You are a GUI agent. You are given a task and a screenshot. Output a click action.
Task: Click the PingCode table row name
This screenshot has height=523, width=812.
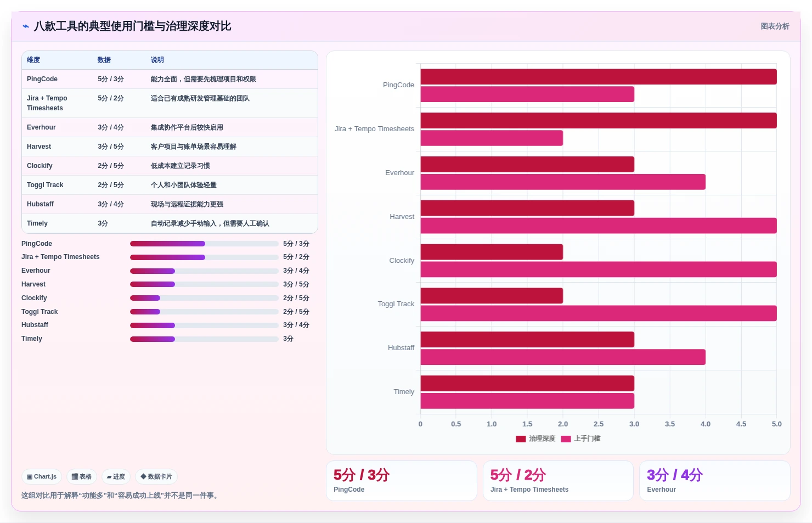tap(42, 79)
